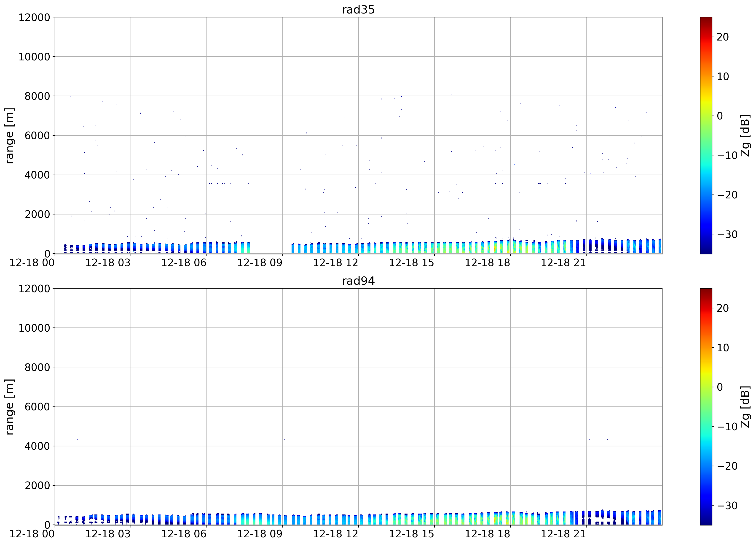Click the 10 tick on rad35 colorbar
The height and width of the screenshot is (544, 756).
[x=723, y=77]
